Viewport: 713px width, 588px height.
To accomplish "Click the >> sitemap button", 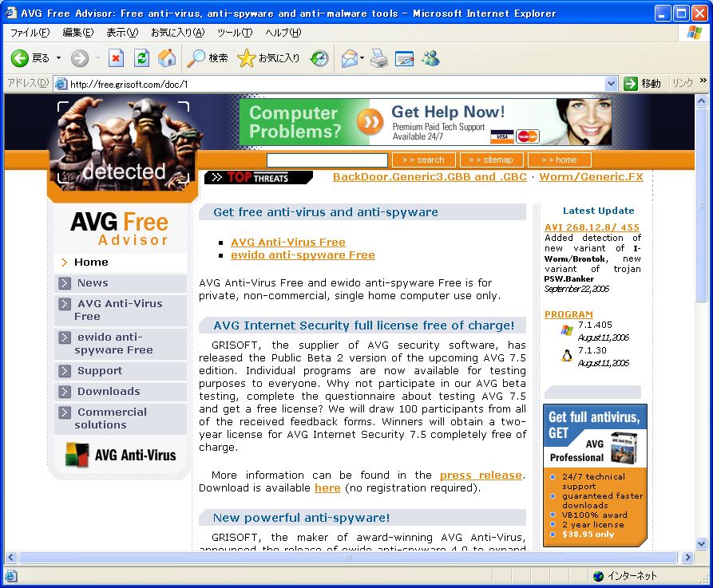I will tap(491, 160).
